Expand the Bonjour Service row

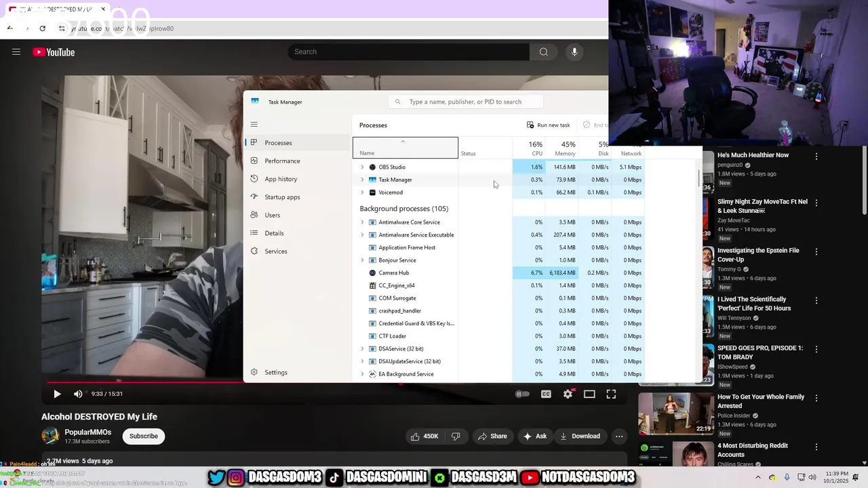362,260
